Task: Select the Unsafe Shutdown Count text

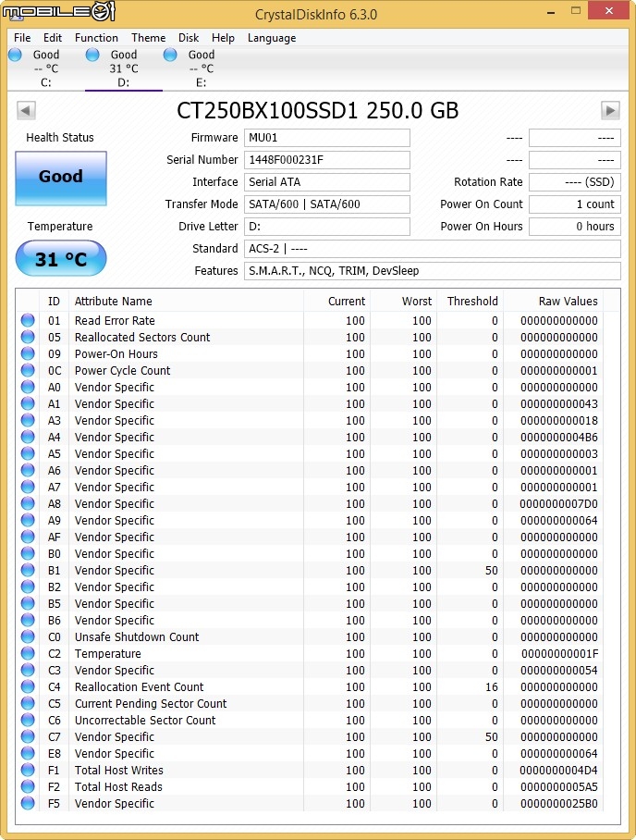Action: coord(137,636)
